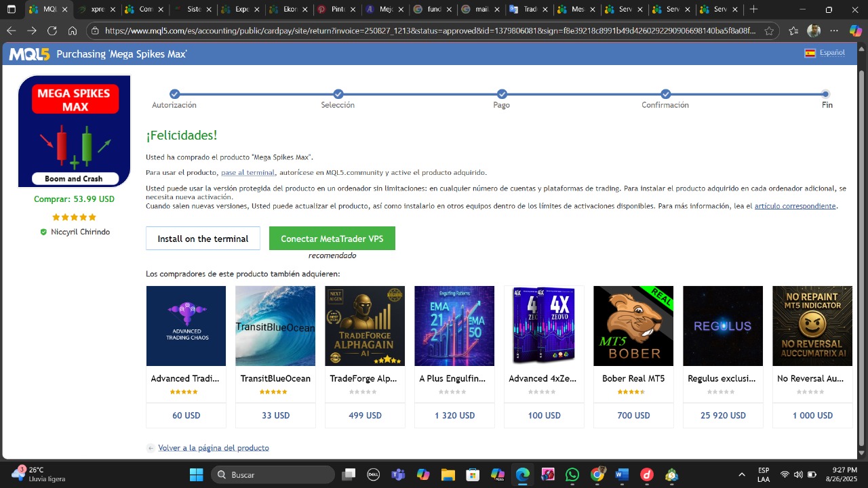
Task: Bookmark the page with the star icon
Action: 769,31
